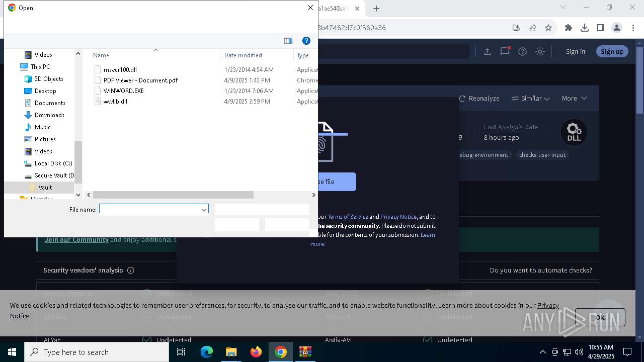Click info icon beside Security vendors' analysis

pyautogui.click(x=131, y=270)
